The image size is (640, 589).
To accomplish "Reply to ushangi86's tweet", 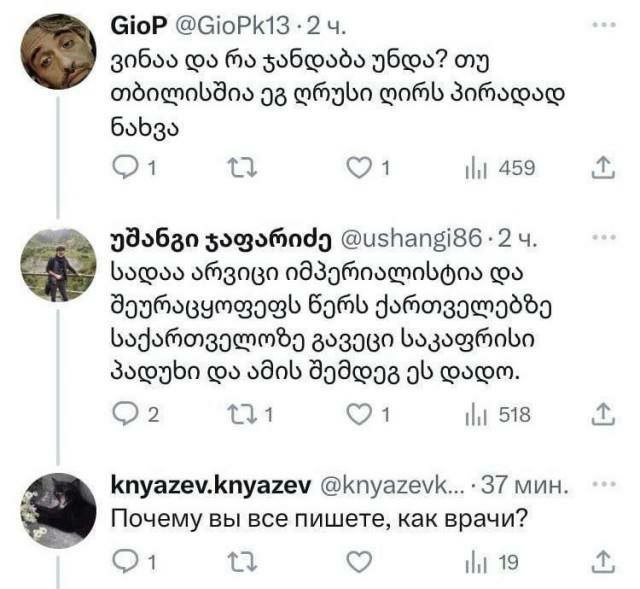I will tap(121, 413).
